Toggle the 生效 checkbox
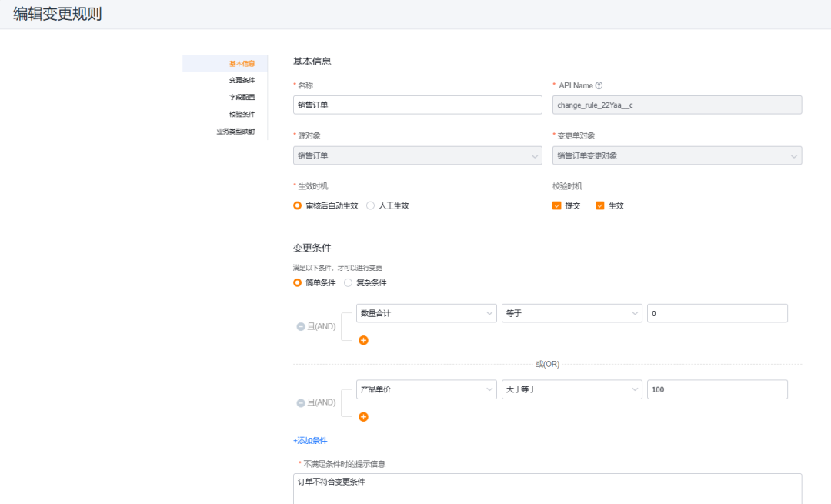The height and width of the screenshot is (504, 831). 600,205
